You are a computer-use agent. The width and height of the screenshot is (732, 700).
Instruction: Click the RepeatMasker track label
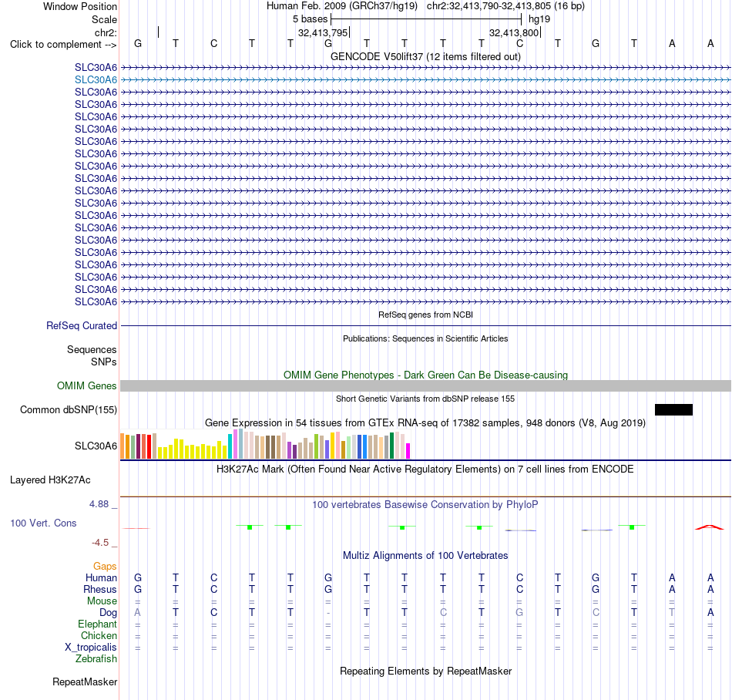click(x=85, y=681)
